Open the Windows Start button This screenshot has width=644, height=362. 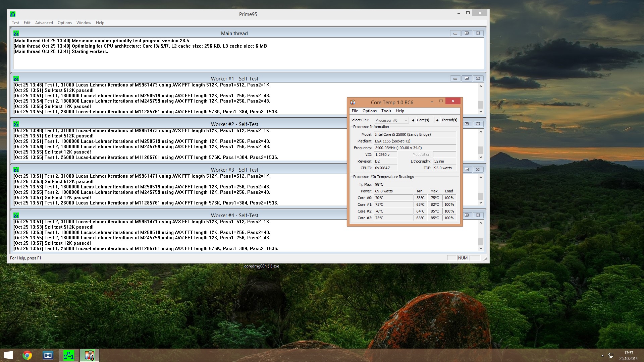pos(8,355)
